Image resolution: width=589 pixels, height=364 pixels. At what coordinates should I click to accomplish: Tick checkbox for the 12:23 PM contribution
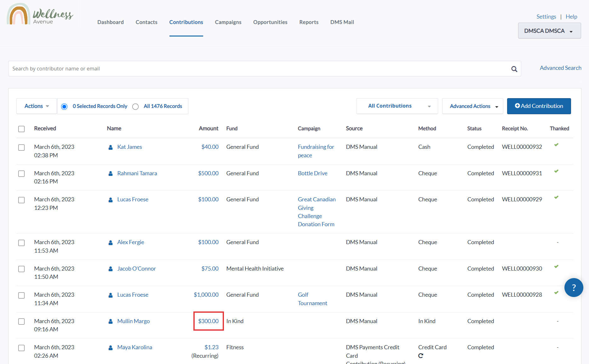coord(21,200)
